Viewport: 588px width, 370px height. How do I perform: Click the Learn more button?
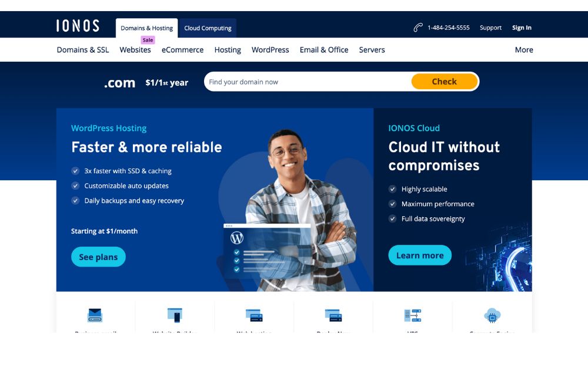coord(420,255)
